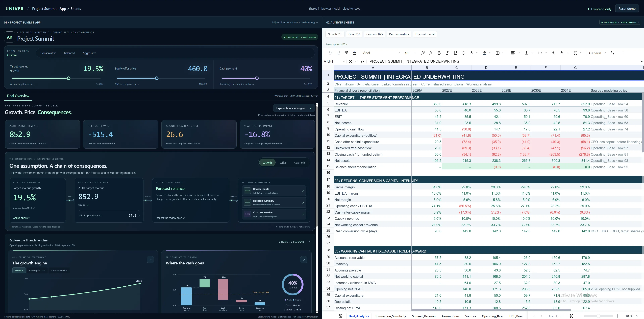The height and width of the screenshot is (319, 644).
Task: Toggle bold formatting
Action: point(439,53)
